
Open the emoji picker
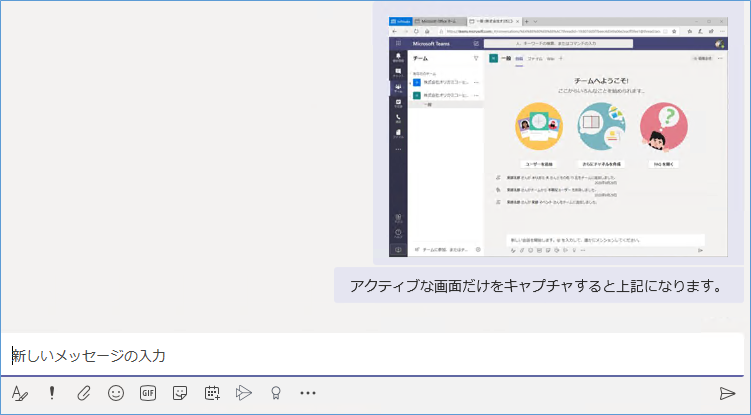pyautogui.click(x=116, y=393)
